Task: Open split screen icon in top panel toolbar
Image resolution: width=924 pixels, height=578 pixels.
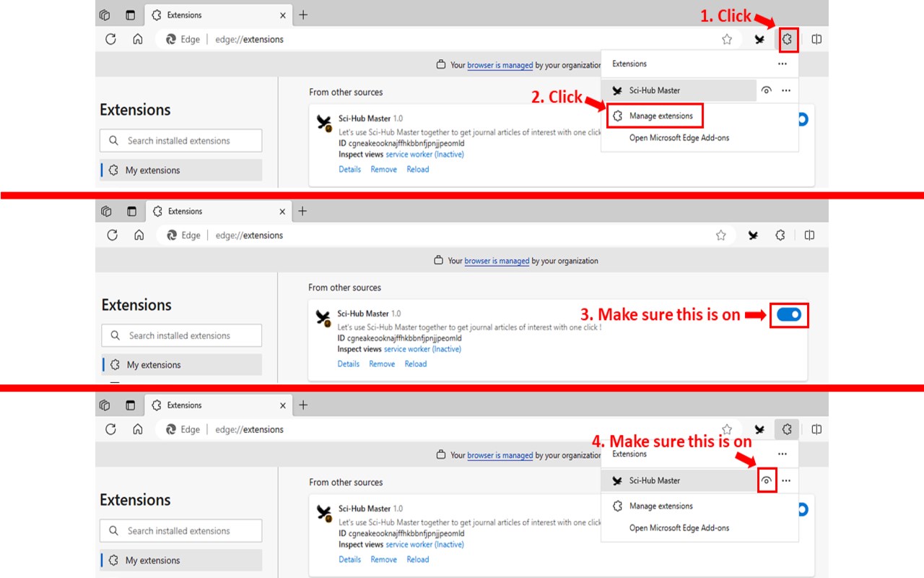Action: coord(816,40)
